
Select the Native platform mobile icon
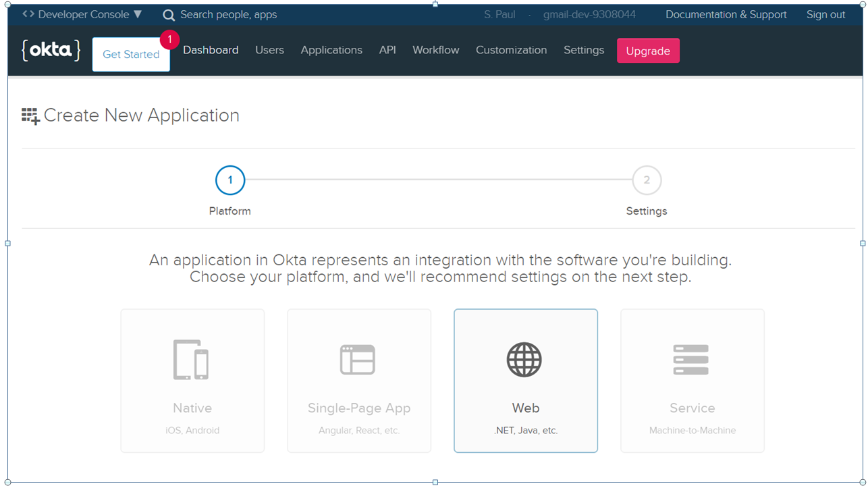(x=192, y=359)
